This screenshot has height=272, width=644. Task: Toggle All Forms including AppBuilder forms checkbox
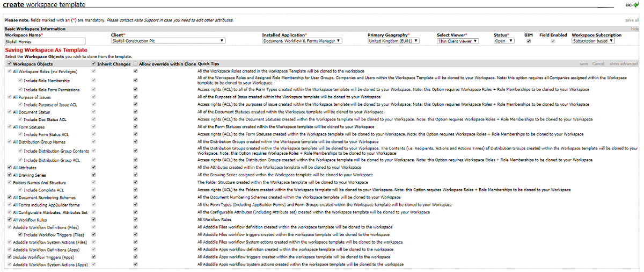[x=9, y=205]
